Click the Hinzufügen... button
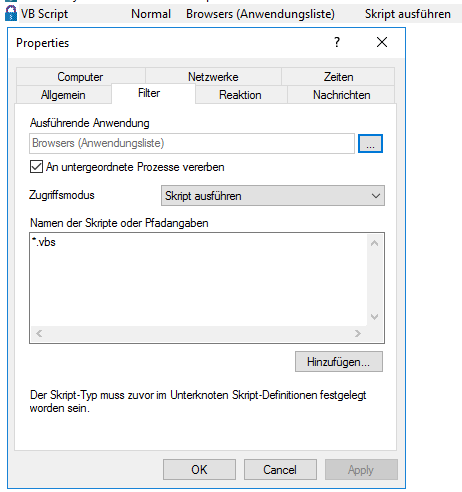 [339, 362]
